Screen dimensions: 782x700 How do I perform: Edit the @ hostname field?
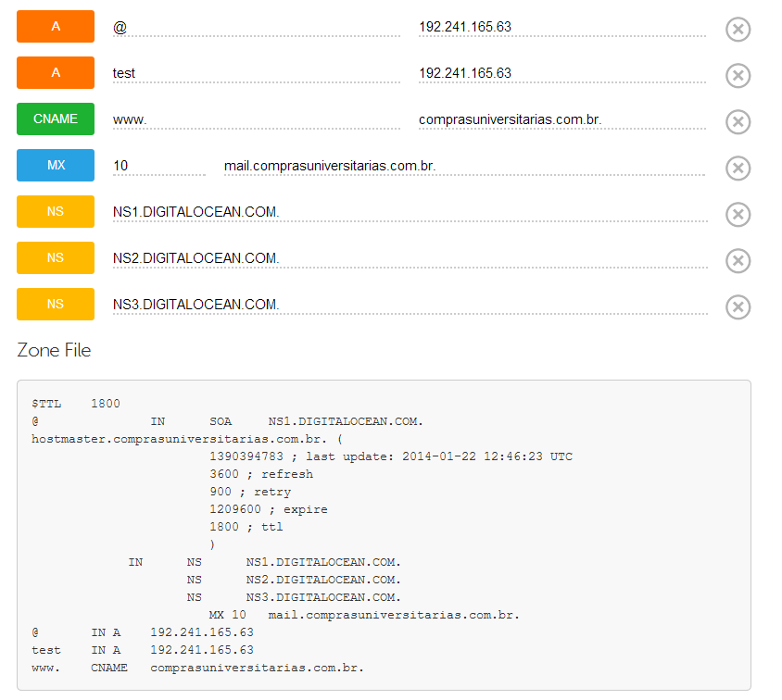pos(257,27)
